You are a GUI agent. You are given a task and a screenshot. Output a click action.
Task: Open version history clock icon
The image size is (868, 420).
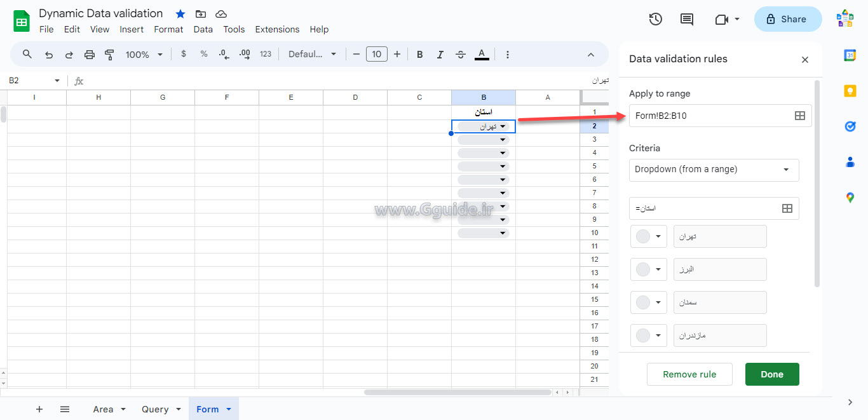655,19
